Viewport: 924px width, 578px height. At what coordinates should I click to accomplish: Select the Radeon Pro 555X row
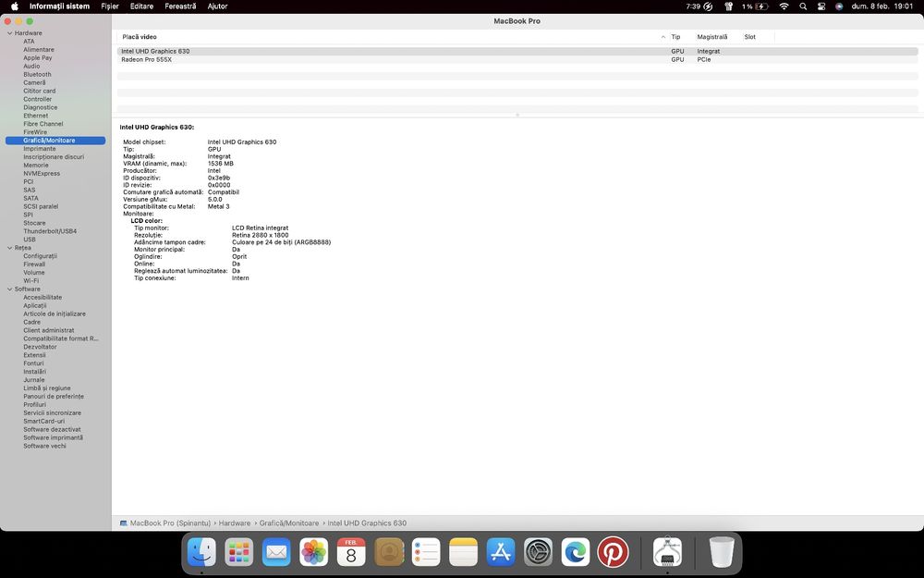point(517,59)
